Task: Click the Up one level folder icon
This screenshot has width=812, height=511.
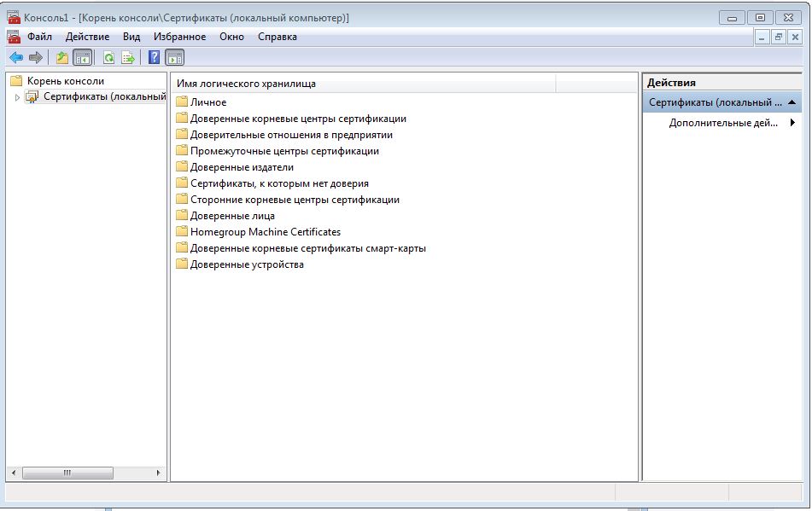Action: (62, 57)
